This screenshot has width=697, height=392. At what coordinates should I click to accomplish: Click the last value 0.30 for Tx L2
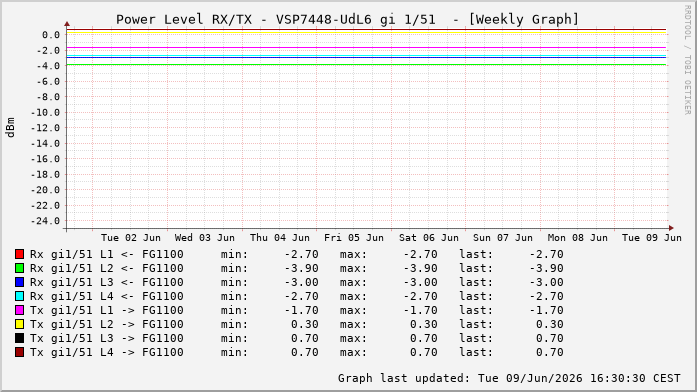point(549,324)
